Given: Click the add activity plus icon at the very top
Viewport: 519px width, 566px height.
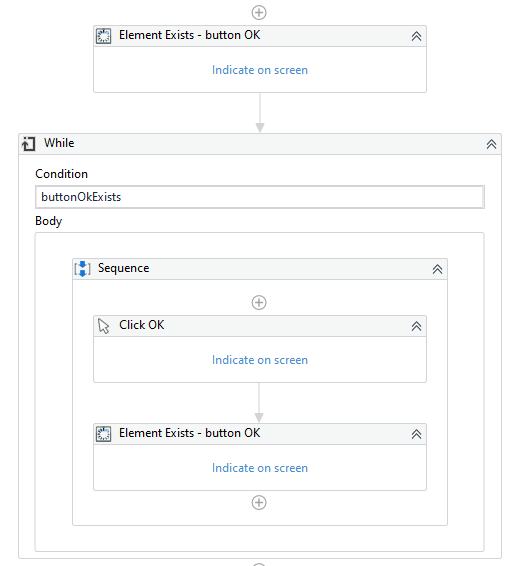Looking at the screenshot, I should (259, 13).
